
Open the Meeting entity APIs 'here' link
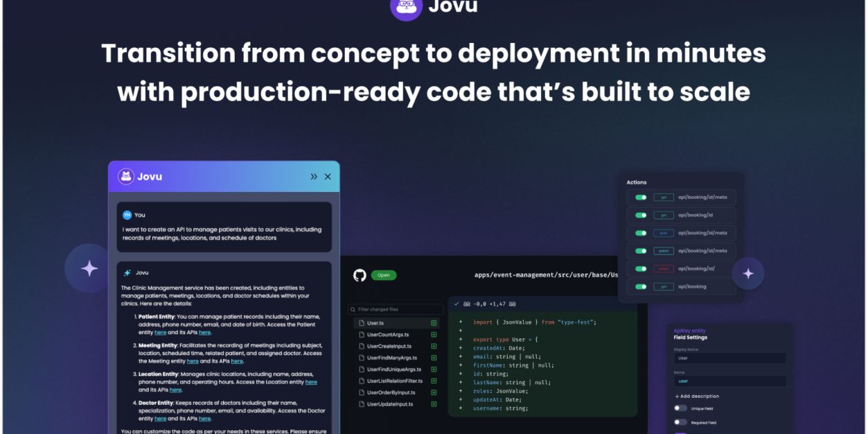(x=237, y=361)
